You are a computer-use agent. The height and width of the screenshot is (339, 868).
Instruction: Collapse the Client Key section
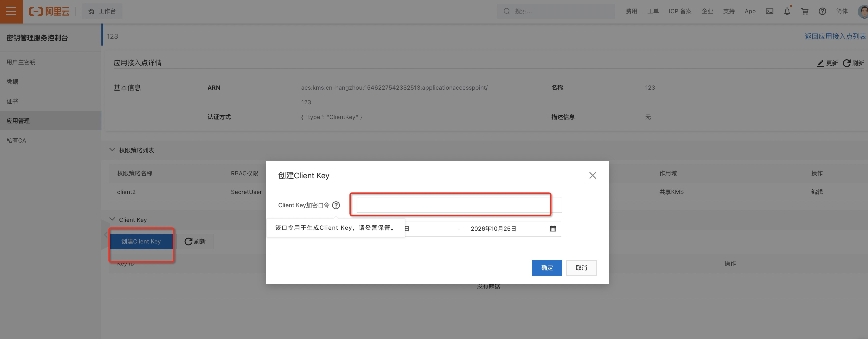112,219
